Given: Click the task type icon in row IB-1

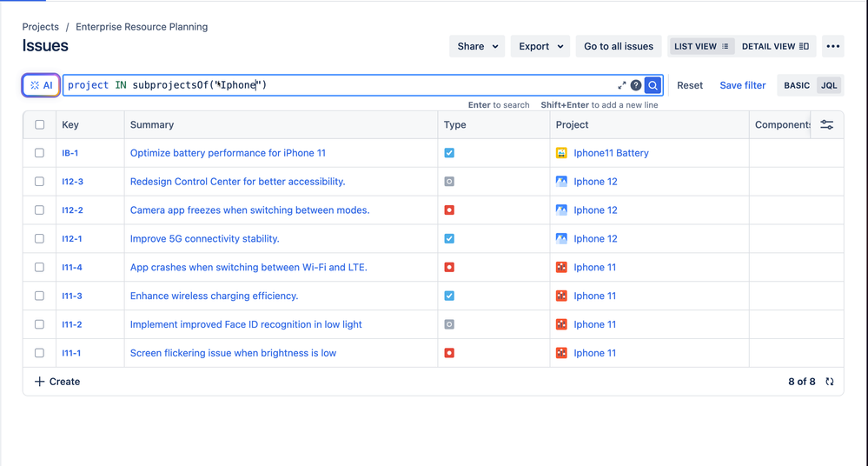Looking at the screenshot, I should tap(449, 153).
